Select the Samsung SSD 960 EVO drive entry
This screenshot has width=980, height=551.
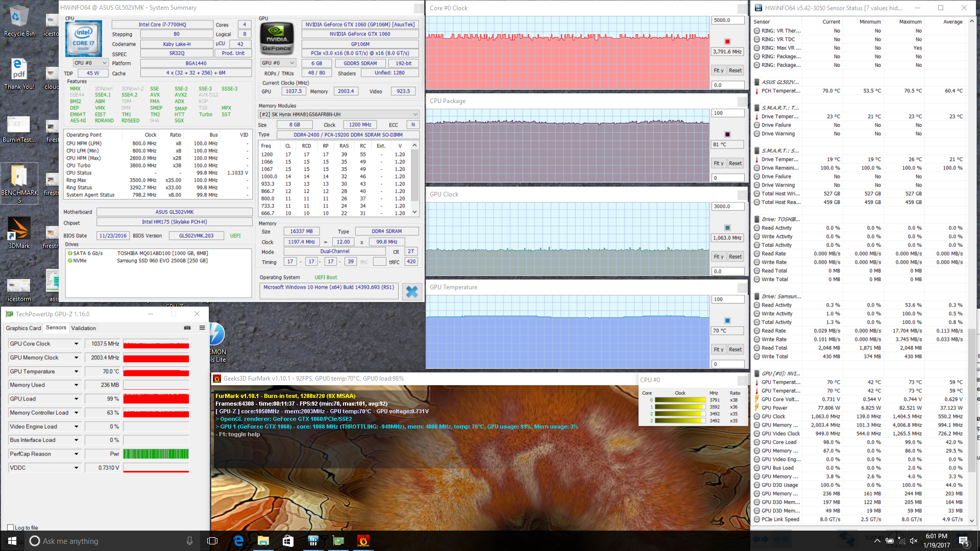pyautogui.click(x=158, y=261)
